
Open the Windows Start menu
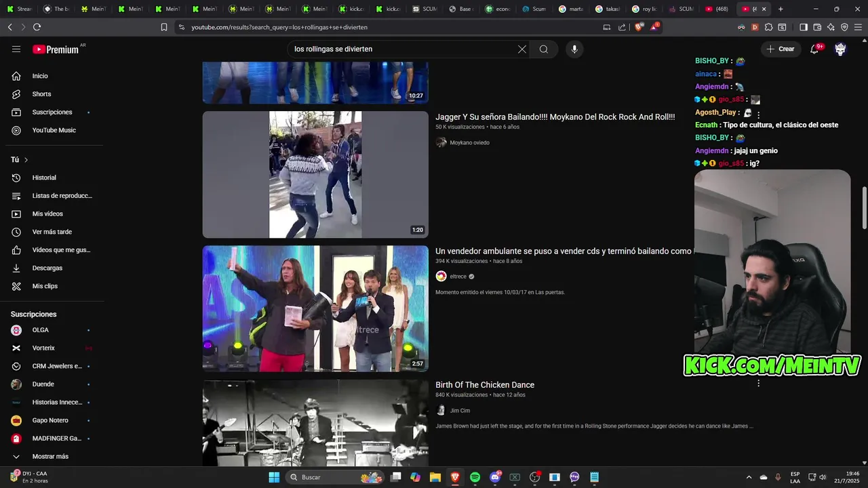pos(274,477)
